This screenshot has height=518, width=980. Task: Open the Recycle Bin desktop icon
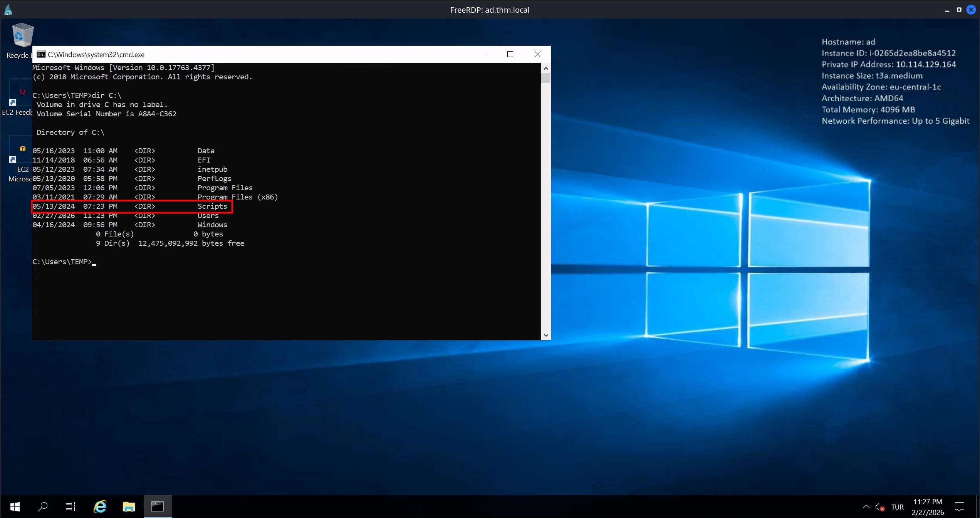(22, 37)
